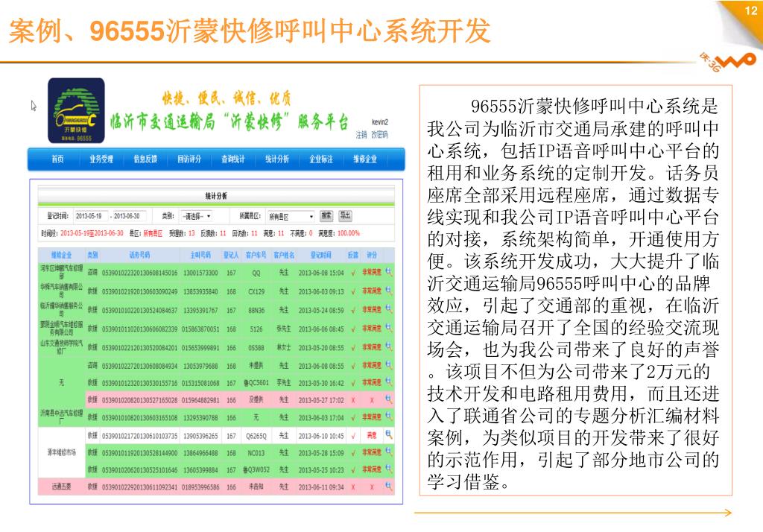Select vehicle number NC013

(256, 453)
